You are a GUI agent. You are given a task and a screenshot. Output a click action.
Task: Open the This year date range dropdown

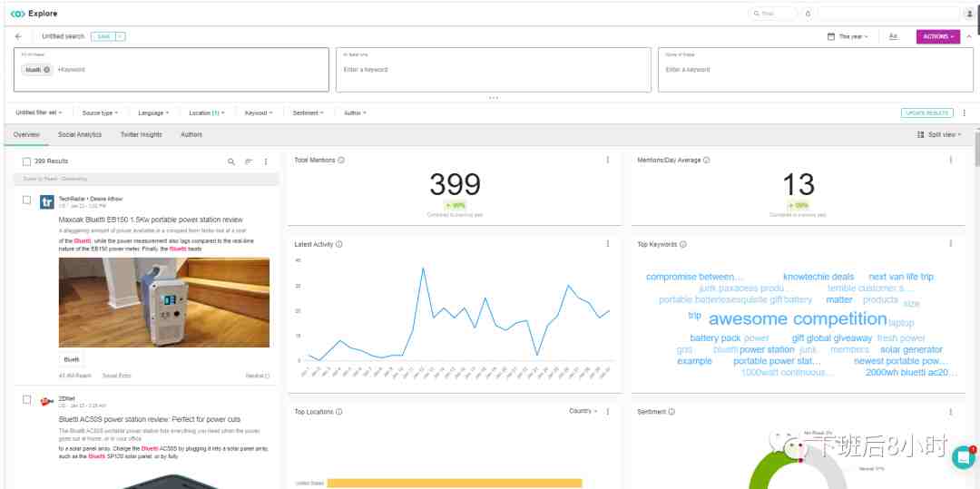tap(848, 37)
